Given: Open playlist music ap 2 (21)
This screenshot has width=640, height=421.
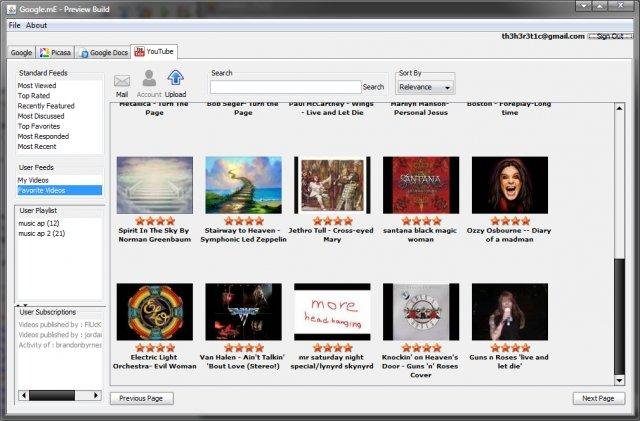Looking at the screenshot, I should click(x=42, y=234).
